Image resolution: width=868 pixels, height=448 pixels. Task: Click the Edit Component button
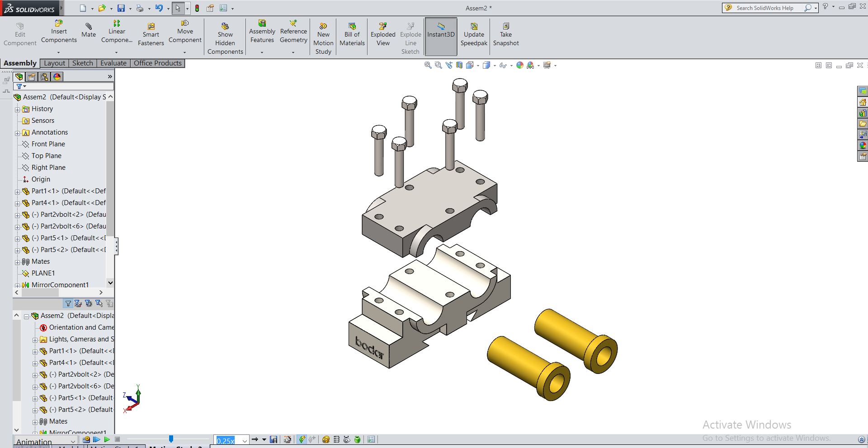(20, 34)
